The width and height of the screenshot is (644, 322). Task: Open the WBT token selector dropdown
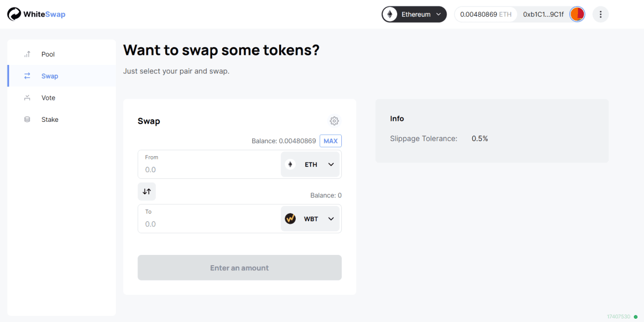click(331, 218)
